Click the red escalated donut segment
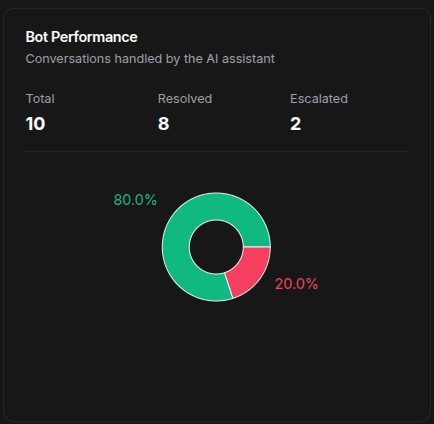 (x=250, y=270)
